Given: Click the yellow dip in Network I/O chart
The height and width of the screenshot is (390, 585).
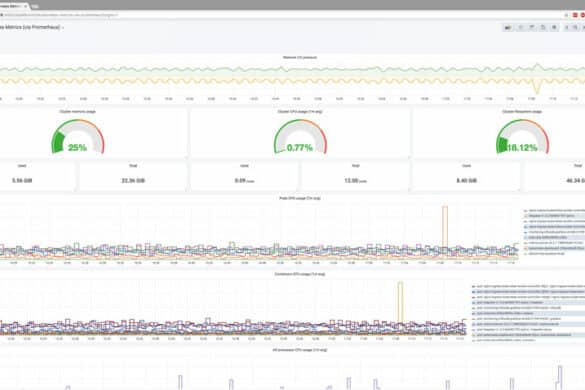Looking at the screenshot, I should [537, 87].
